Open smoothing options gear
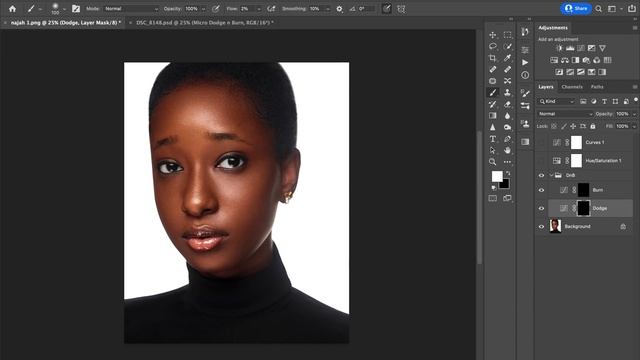The width and height of the screenshot is (640, 360). coord(340,9)
